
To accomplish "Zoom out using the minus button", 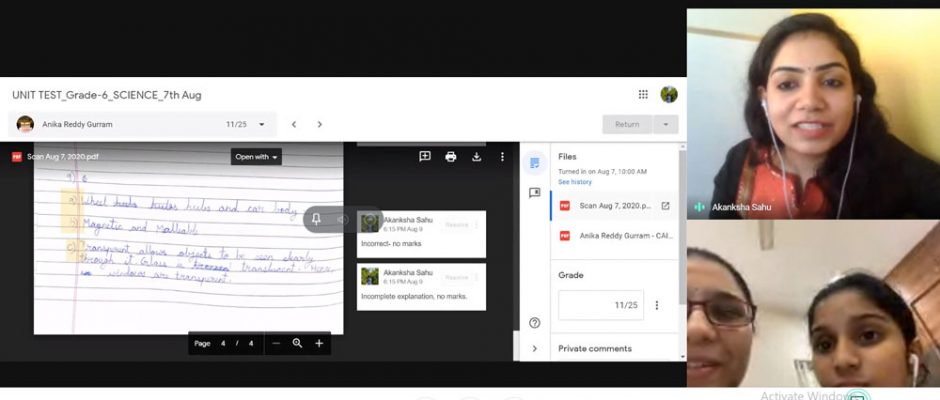I will [276, 343].
